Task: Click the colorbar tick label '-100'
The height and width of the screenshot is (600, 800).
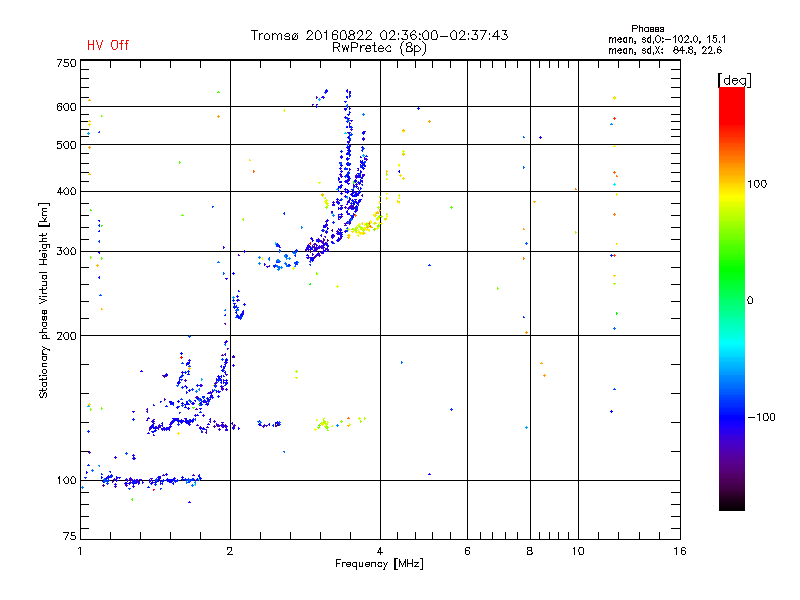Action: 761,417
